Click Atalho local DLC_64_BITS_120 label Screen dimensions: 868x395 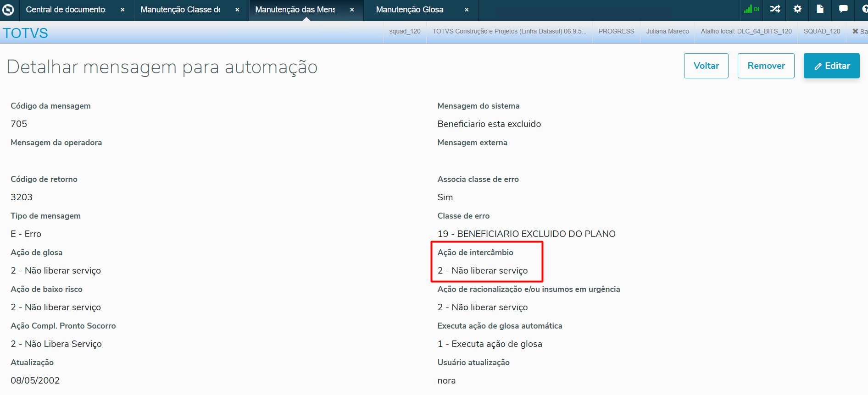click(x=746, y=31)
